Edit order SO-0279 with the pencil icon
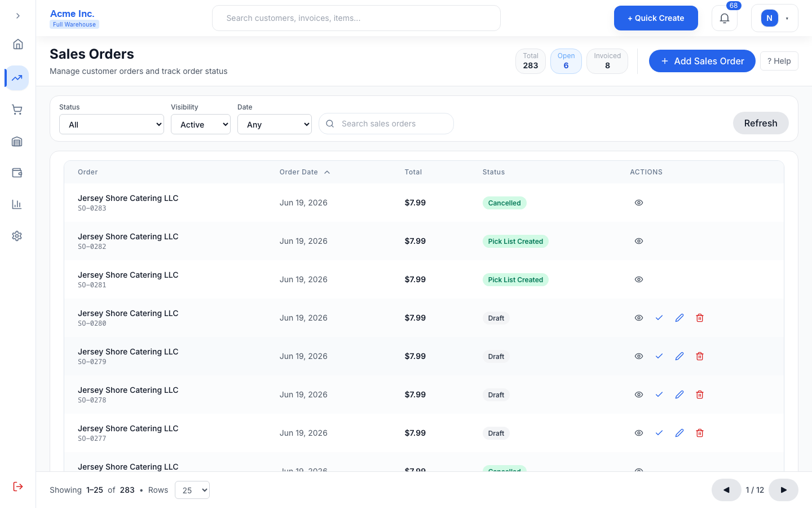The image size is (812, 508). point(679,356)
